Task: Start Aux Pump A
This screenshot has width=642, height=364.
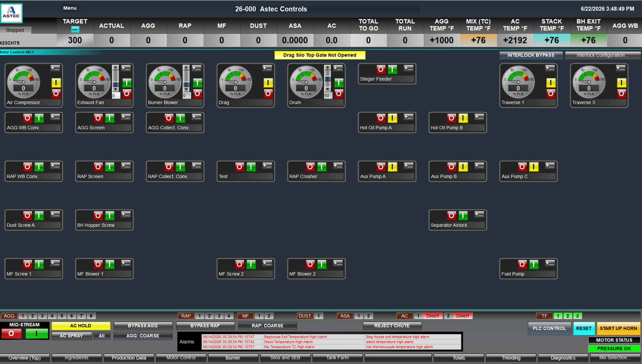Action: pos(392,167)
